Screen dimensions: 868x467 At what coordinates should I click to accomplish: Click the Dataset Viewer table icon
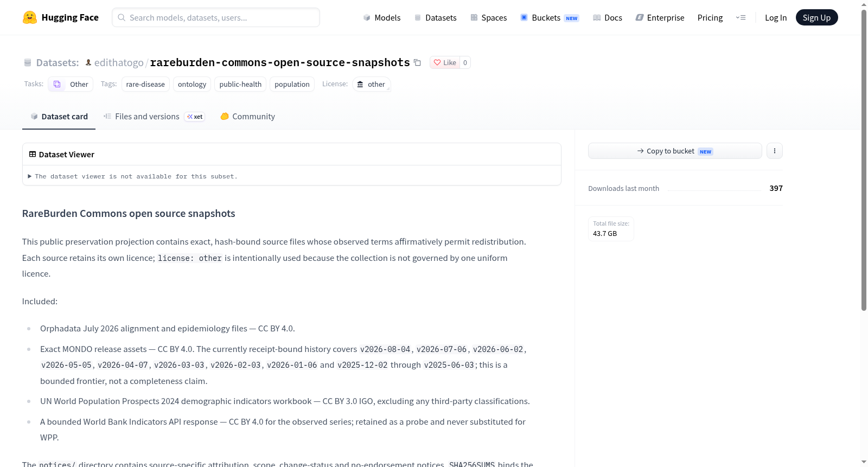click(x=33, y=154)
